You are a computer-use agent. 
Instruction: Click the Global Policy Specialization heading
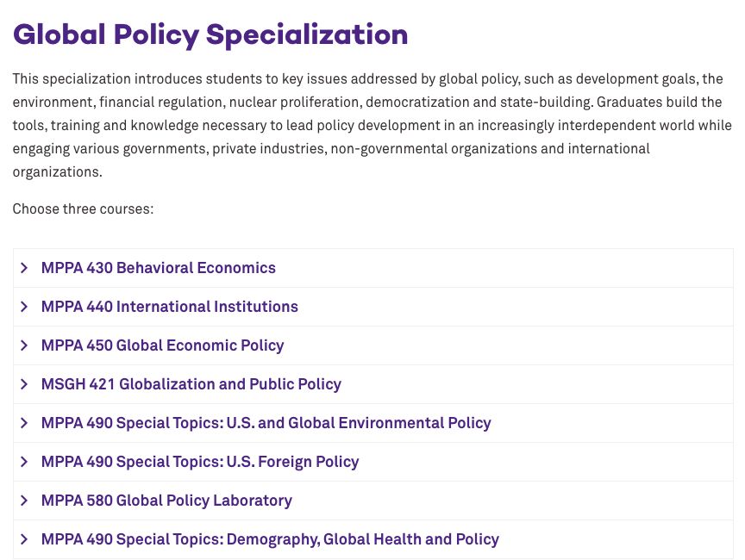(210, 35)
